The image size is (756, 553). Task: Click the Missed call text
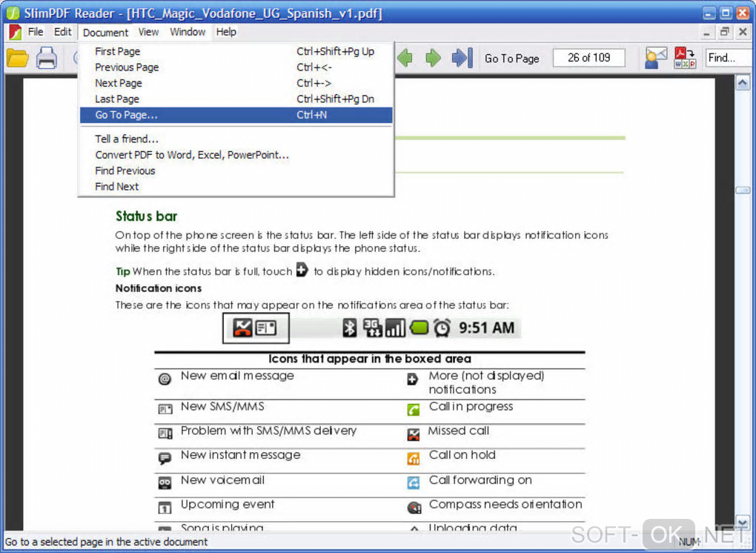[459, 431]
